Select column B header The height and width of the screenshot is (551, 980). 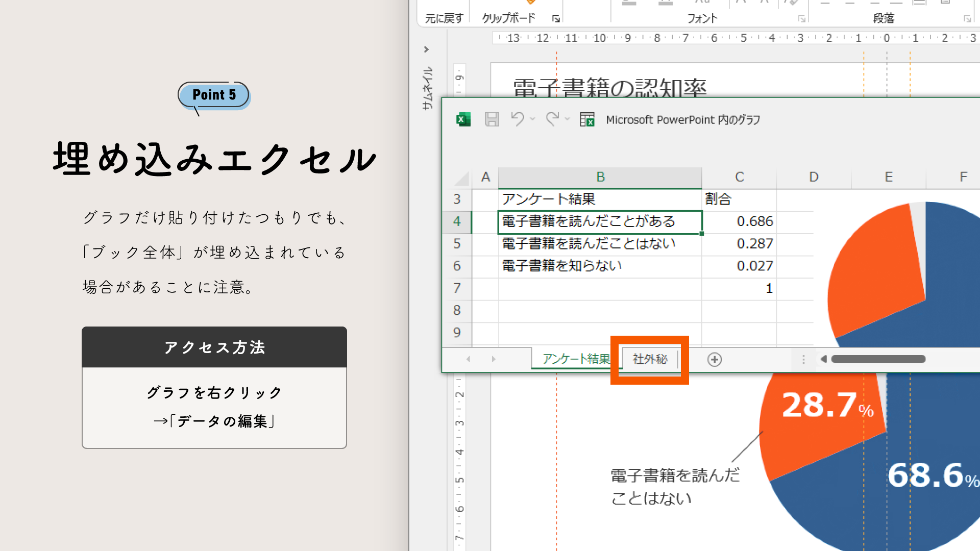(x=600, y=177)
